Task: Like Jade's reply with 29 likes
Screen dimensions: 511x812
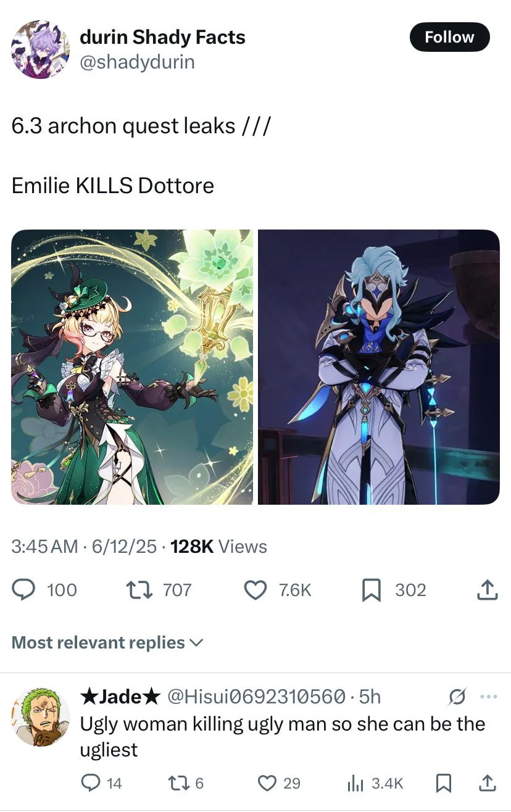Action: (267, 783)
